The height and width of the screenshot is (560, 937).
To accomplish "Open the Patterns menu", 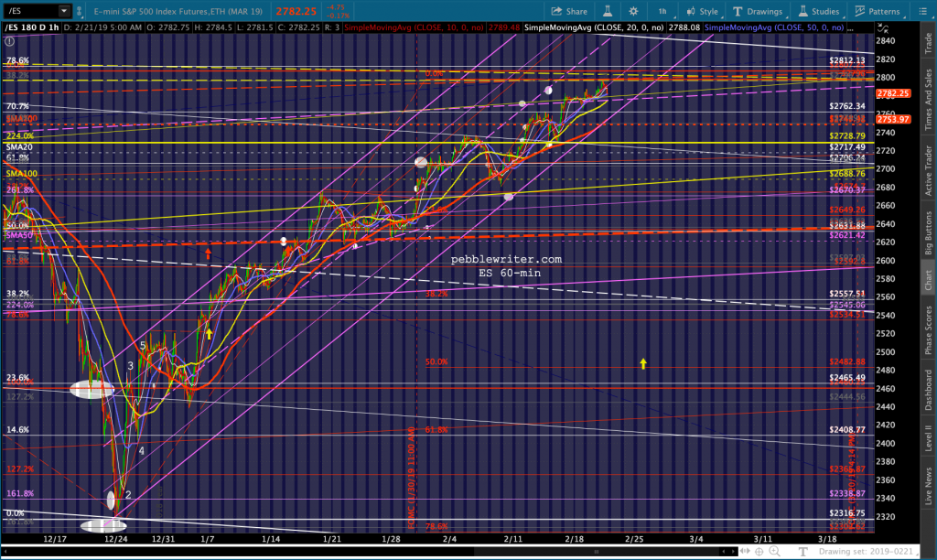I will (878, 11).
